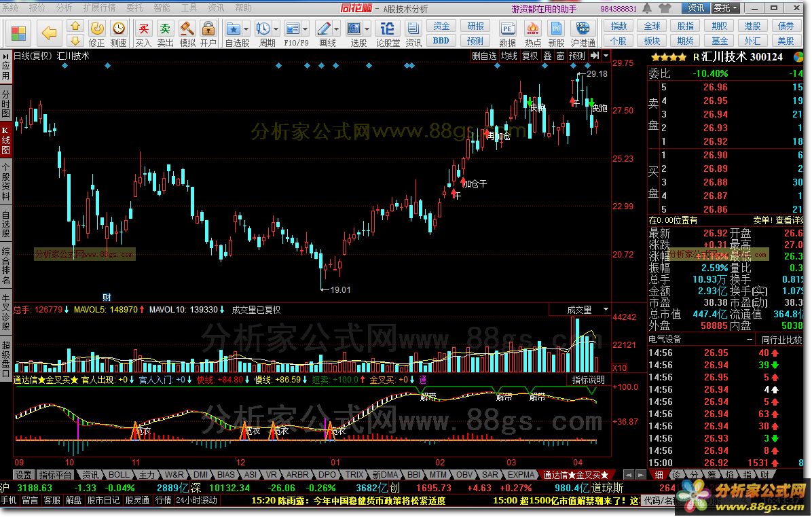
Task: Click the 设置 settings button
Action: [x=23, y=474]
